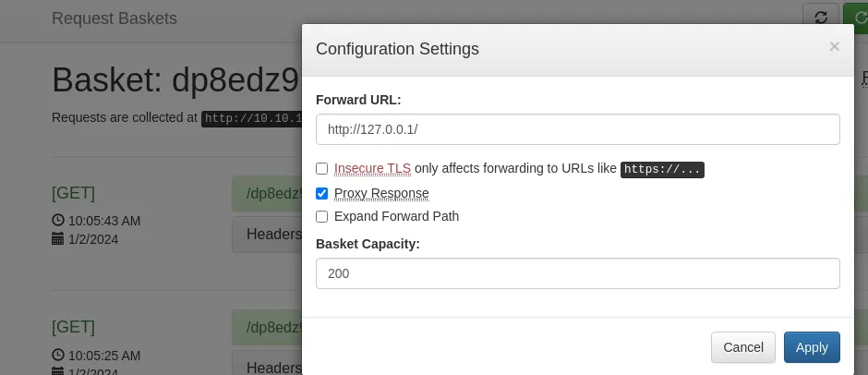
Task: Click the Insecure TLS label text
Action: [x=372, y=168]
